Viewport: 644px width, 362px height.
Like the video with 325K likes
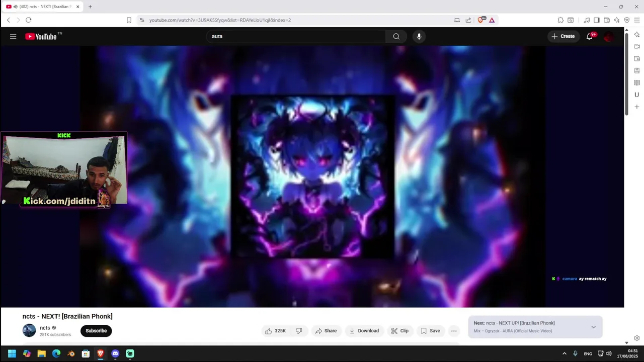[275, 331]
